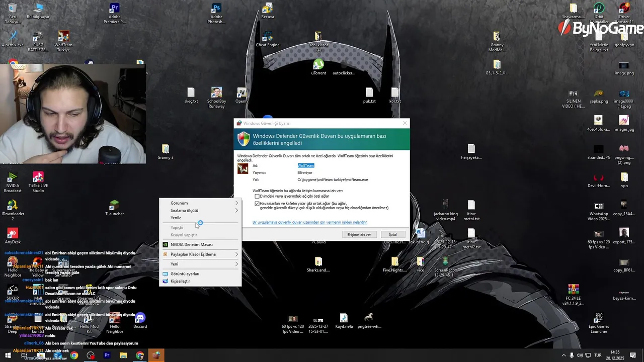Choose Kişiselleştir from the context menu
The width and height of the screenshot is (644, 362).
(x=200, y=281)
